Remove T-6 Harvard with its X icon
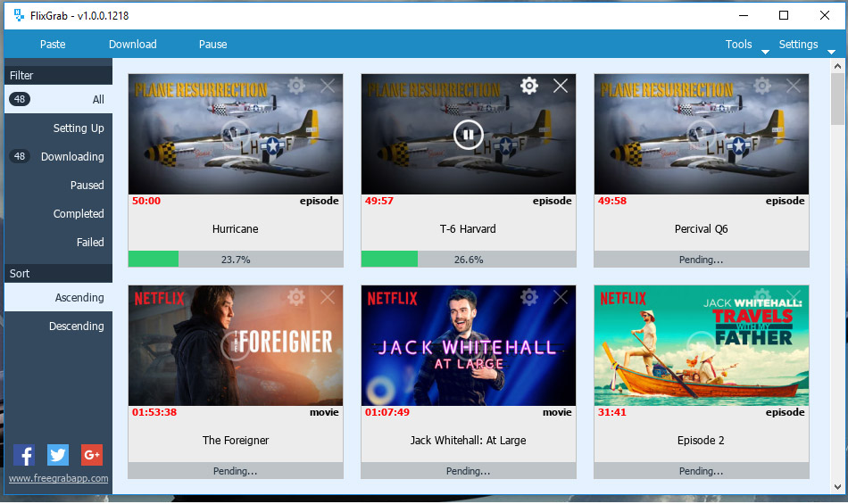Image resolution: width=848 pixels, height=504 pixels. (561, 86)
